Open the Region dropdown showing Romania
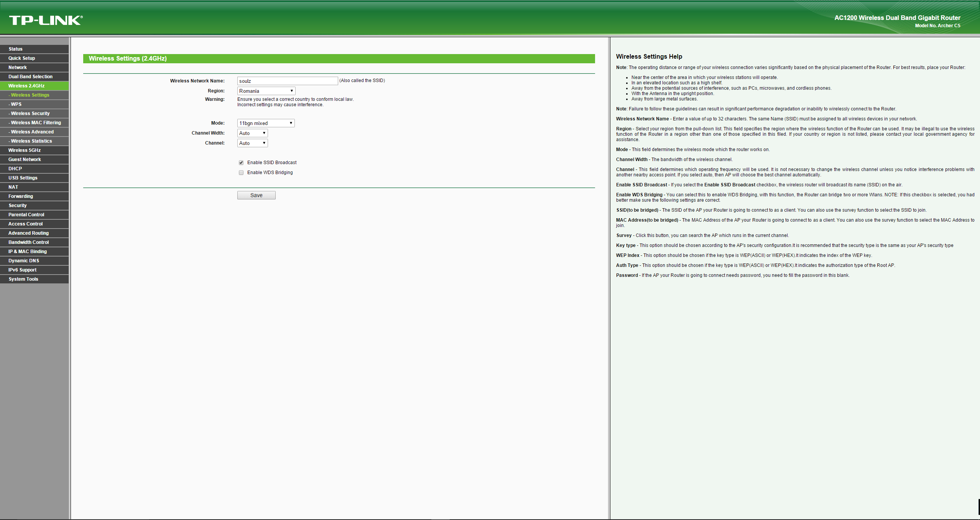 266,91
